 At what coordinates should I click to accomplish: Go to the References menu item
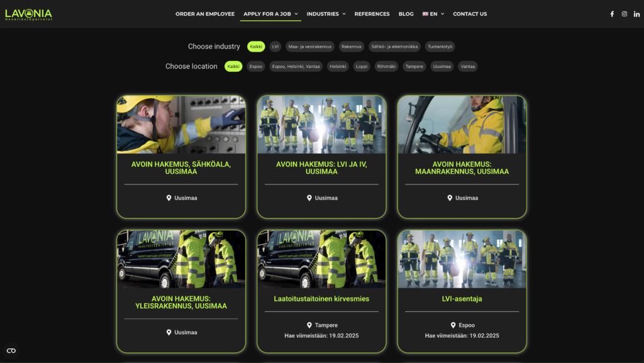click(x=372, y=14)
